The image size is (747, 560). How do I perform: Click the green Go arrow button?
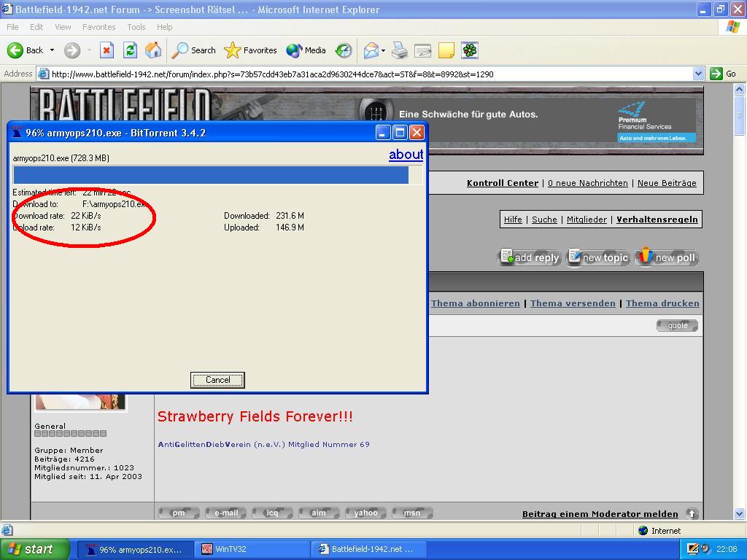(x=723, y=74)
